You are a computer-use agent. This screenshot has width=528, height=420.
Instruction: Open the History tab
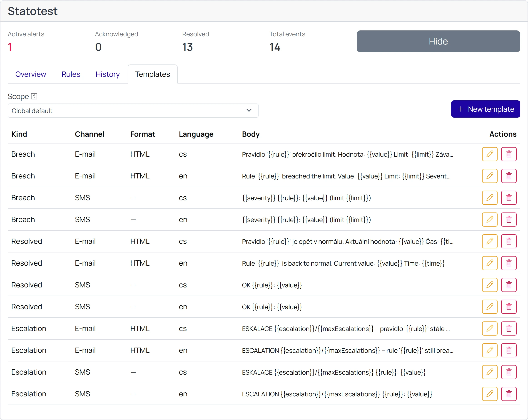pos(107,74)
